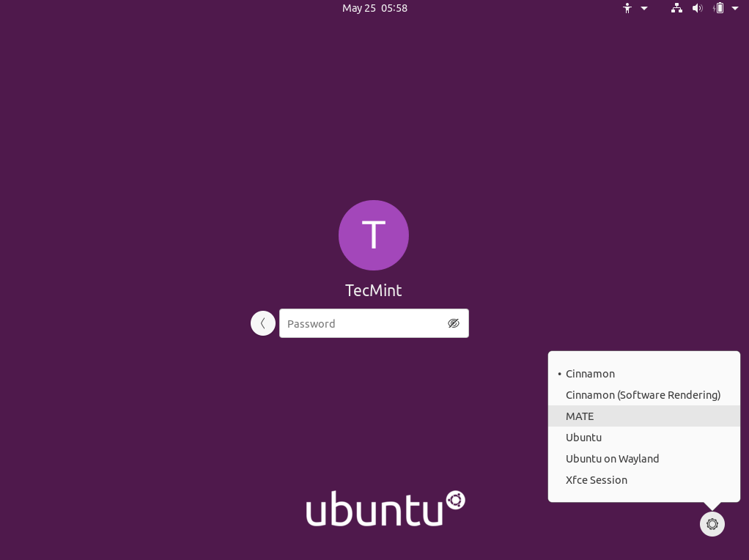Select the Cinnamon session

click(x=644, y=374)
